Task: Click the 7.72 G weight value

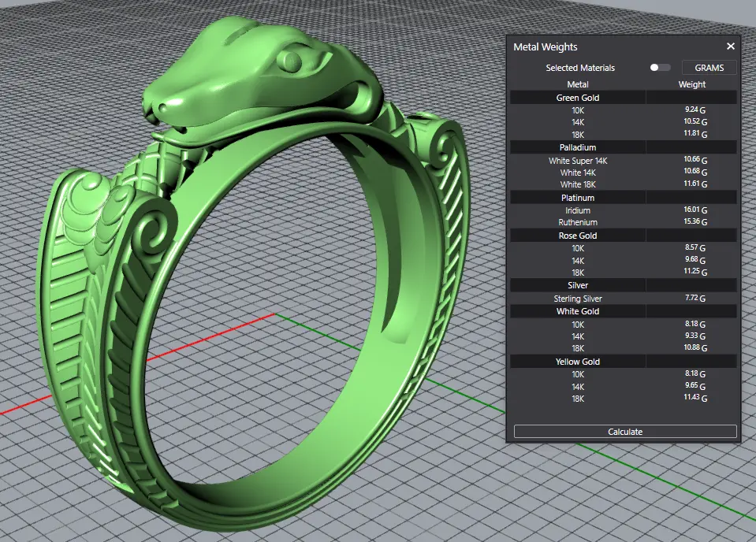Action: [x=695, y=298]
